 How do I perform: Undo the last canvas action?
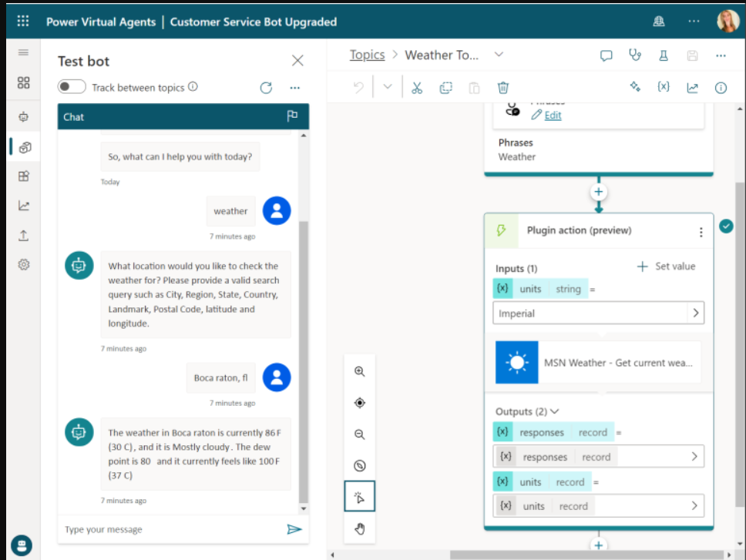pyautogui.click(x=358, y=88)
